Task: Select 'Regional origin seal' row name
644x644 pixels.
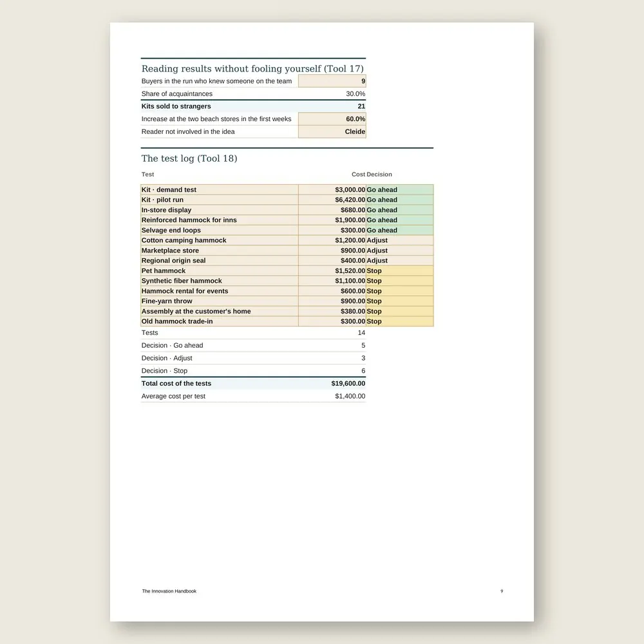Action: 173,260
